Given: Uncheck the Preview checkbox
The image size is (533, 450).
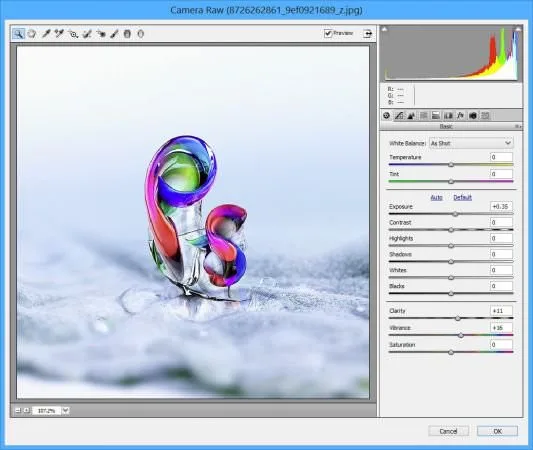Looking at the screenshot, I should point(328,33).
